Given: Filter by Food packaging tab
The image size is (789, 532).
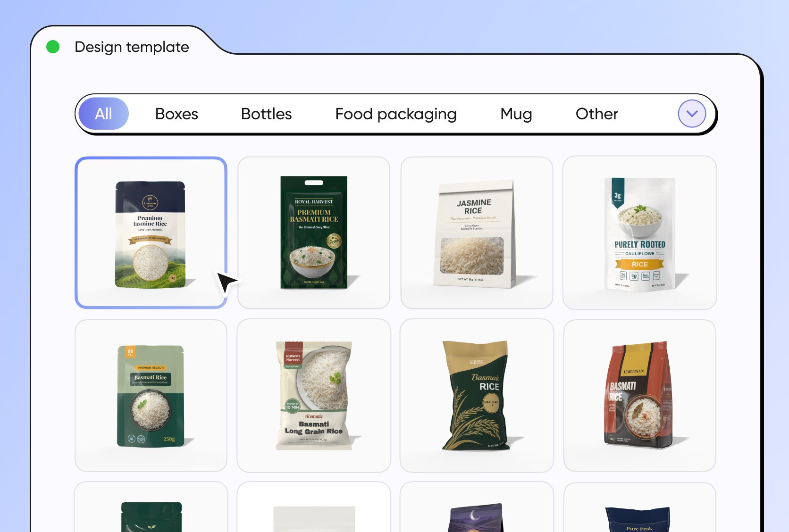Looking at the screenshot, I should tap(396, 114).
